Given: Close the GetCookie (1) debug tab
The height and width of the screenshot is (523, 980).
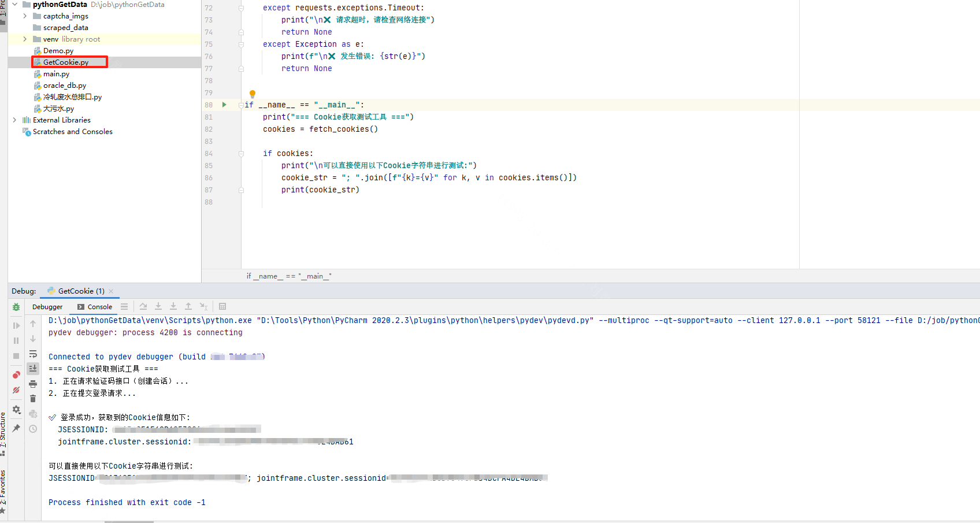Looking at the screenshot, I should click(111, 291).
